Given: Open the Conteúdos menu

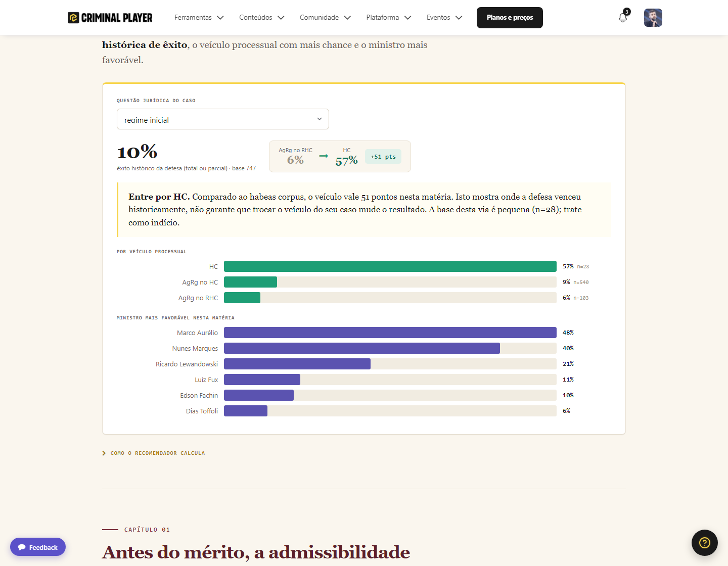Looking at the screenshot, I should 262,18.
